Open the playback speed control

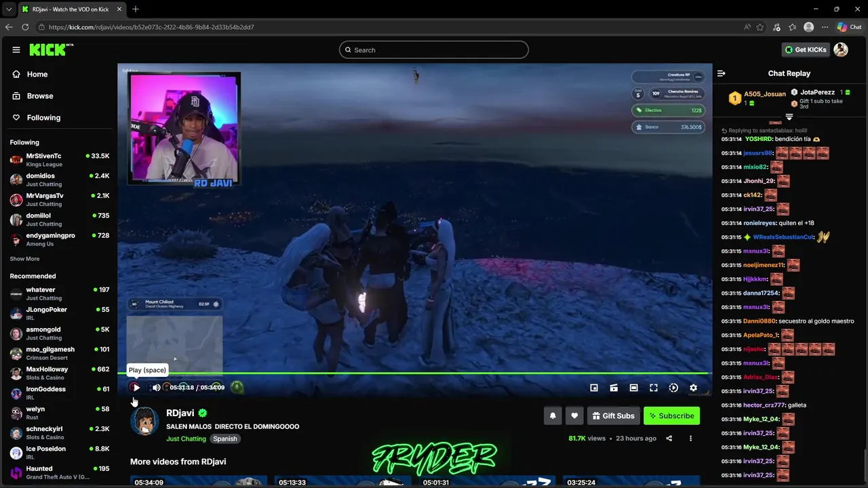pyautogui.click(x=673, y=388)
